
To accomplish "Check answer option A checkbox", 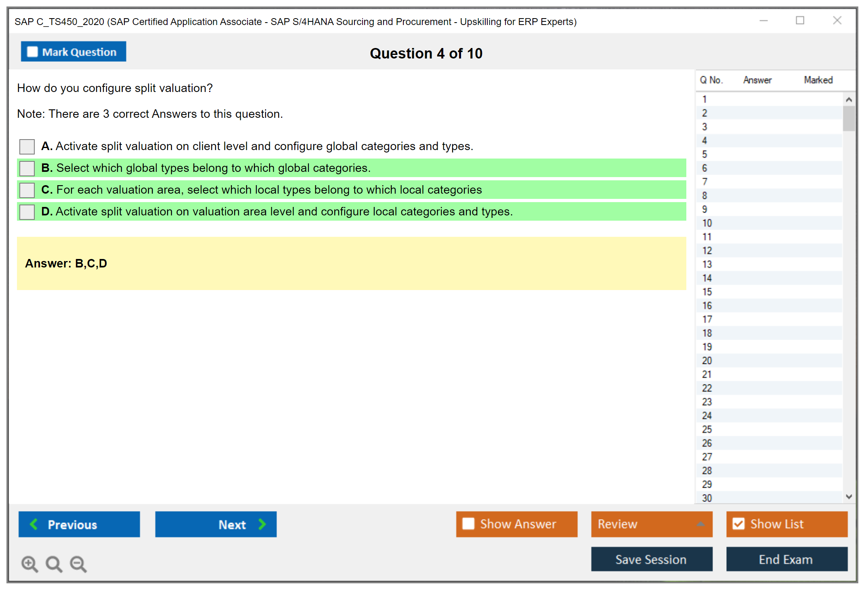I will 27,146.
